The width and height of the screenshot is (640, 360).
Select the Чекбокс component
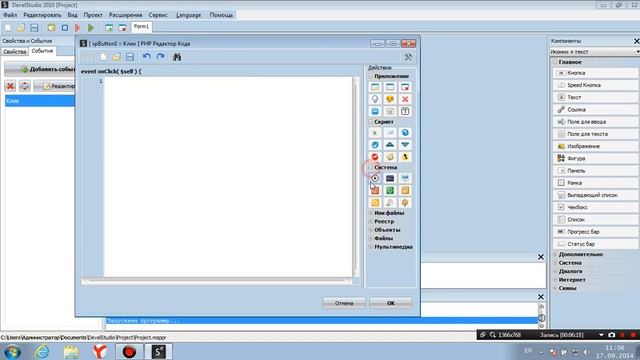click(596, 207)
